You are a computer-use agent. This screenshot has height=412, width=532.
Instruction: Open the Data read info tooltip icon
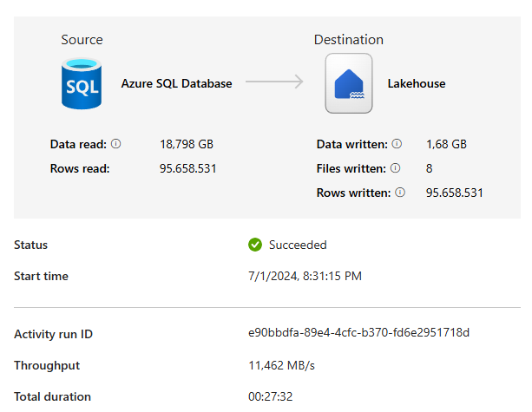(115, 144)
